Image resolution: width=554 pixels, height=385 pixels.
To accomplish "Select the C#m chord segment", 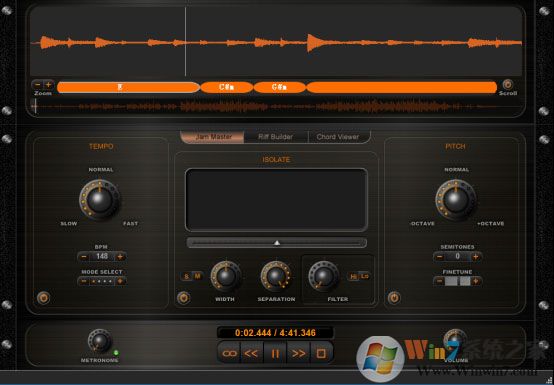I will pos(226,87).
